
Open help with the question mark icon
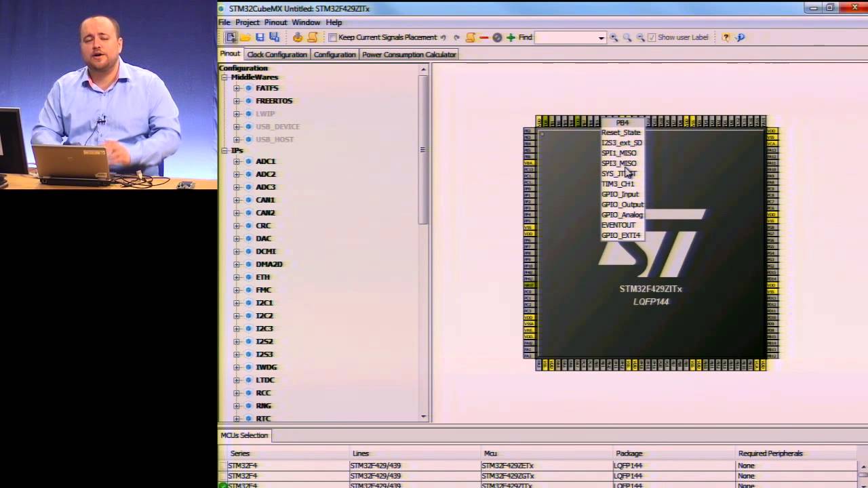(726, 37)
